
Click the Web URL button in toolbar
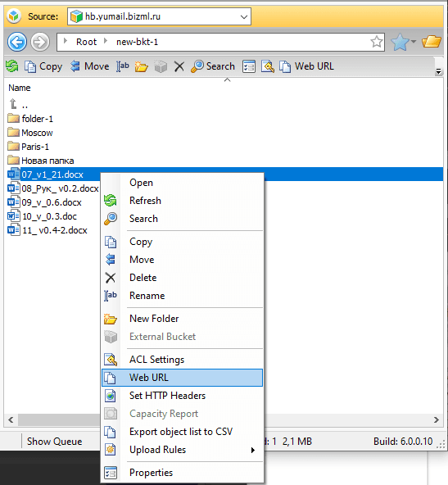pos(306,66)
